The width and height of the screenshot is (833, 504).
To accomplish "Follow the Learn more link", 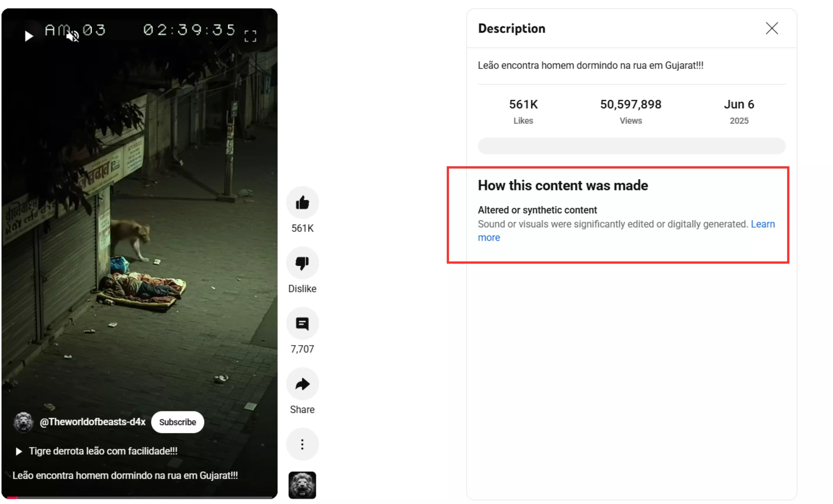I will 626,231.
